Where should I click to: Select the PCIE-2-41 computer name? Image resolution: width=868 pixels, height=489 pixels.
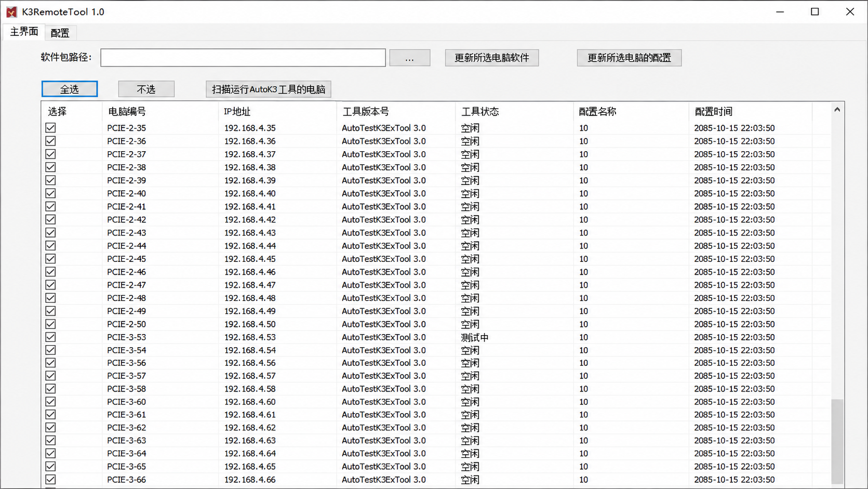pyautogui.click(x=127, y=206)
